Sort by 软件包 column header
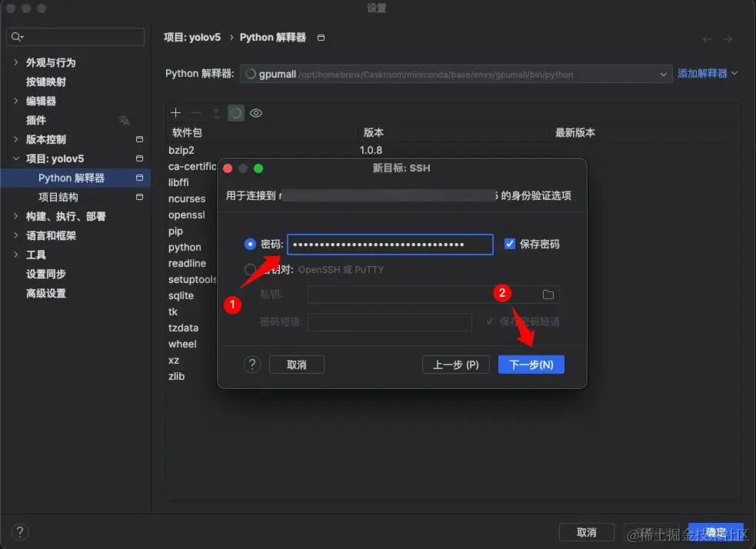The width and height of the screenshot is (756, 549). click(187, 132)
